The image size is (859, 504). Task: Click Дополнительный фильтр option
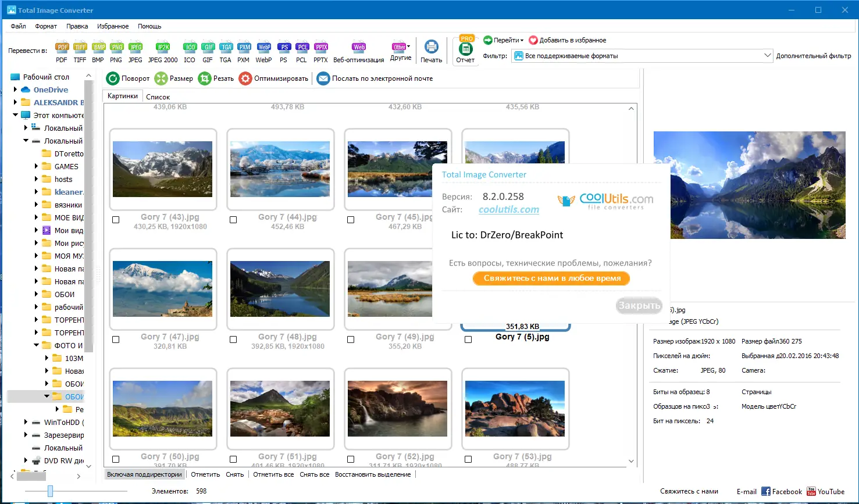pos(814,56)
